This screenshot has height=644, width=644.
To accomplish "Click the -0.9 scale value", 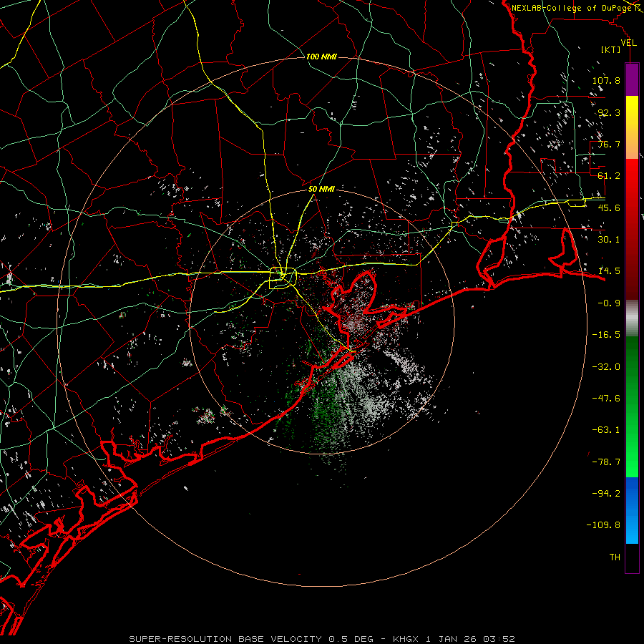I will (609, 303).
